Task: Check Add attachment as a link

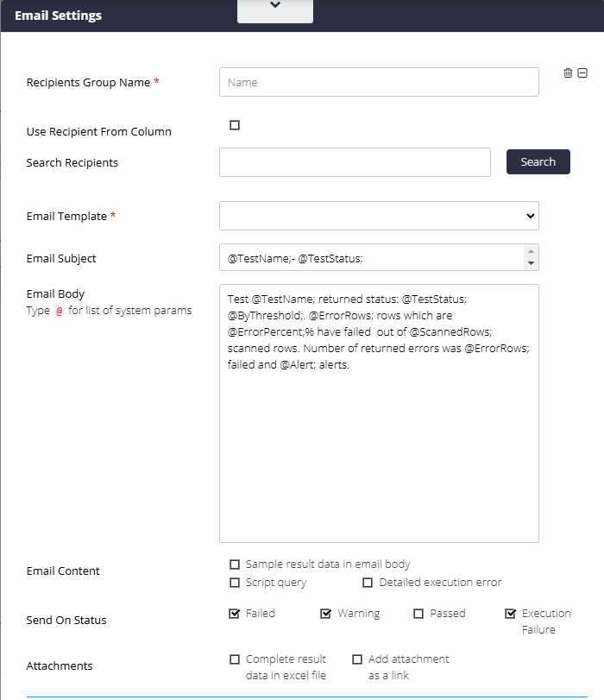Action: point(357,659)
